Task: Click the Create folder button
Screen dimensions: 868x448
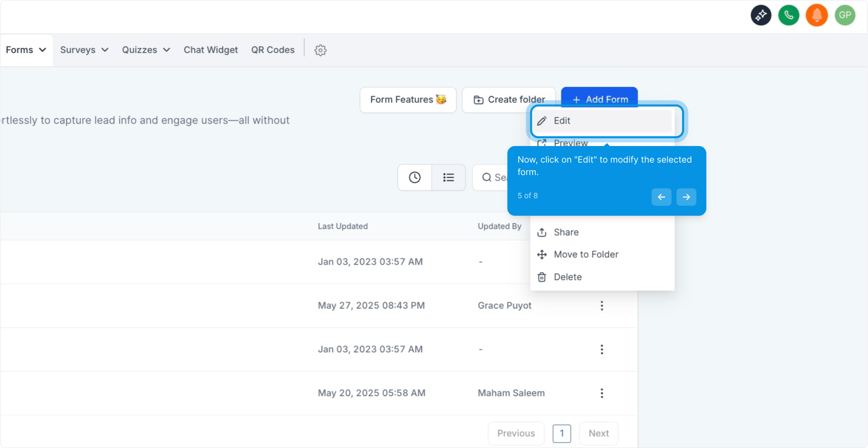Action: point(509,100)
